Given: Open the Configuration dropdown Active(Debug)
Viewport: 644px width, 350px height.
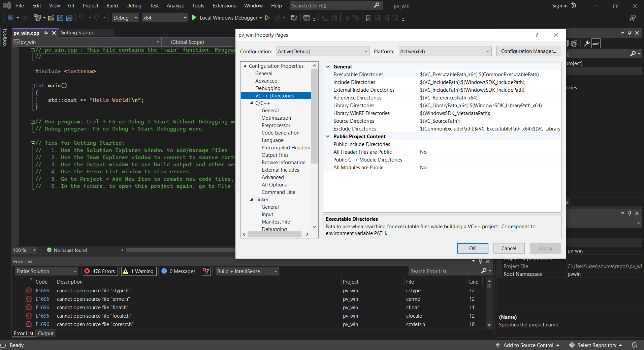Looking at the screenshot, I should (323, 52).
